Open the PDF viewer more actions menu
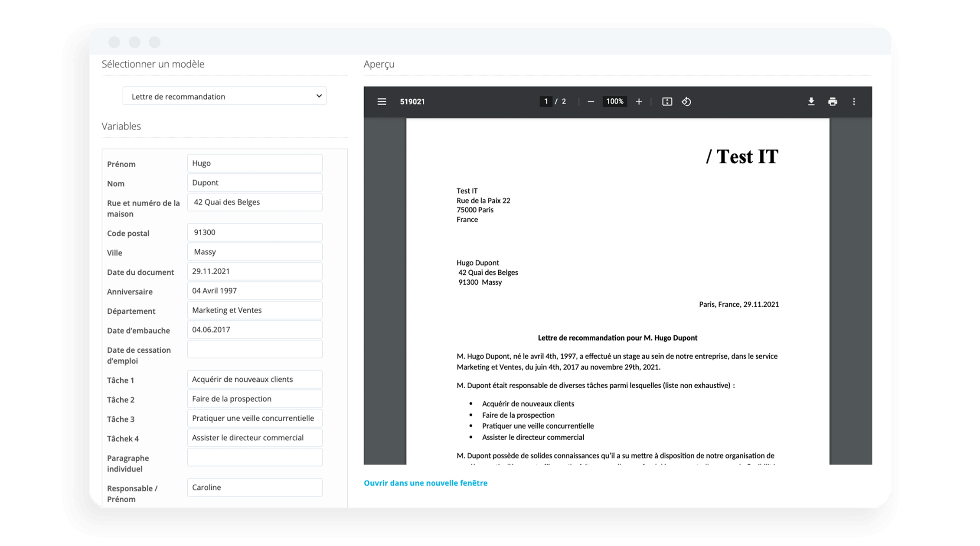980x546 pixels. click(x=854, y=101)
